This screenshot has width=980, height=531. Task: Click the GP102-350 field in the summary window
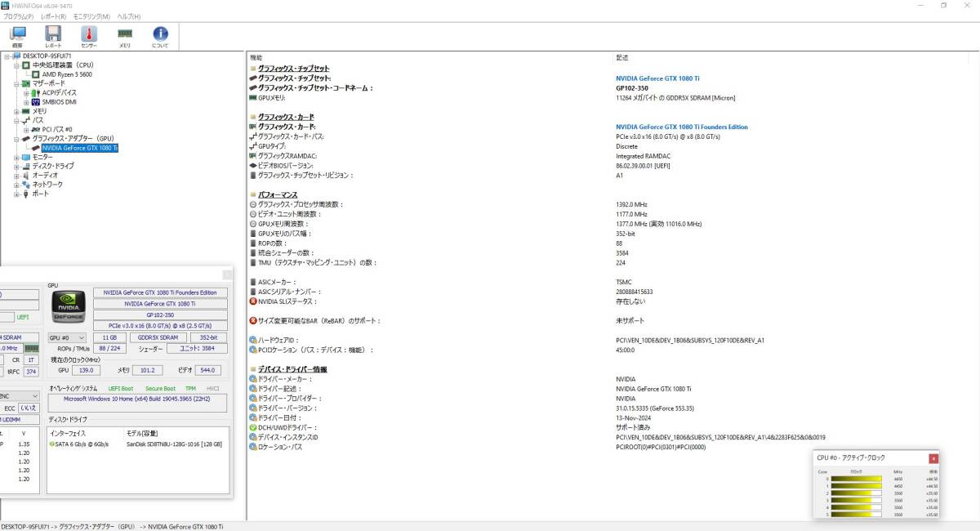[160, 315]
